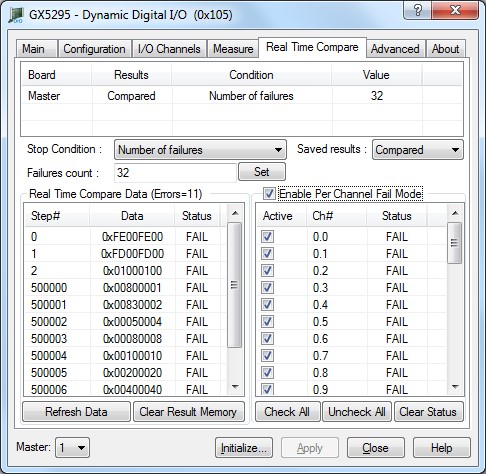Click the Results column header
Image resolution: width=486 pixels, height=474 pixels.
[131, 75]
